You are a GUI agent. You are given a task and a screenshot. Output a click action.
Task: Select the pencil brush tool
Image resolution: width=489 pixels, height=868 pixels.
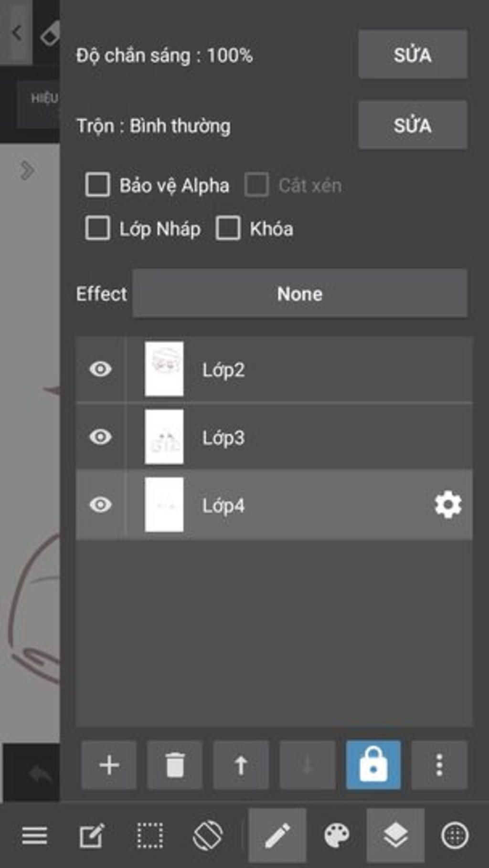pos(277,836)
